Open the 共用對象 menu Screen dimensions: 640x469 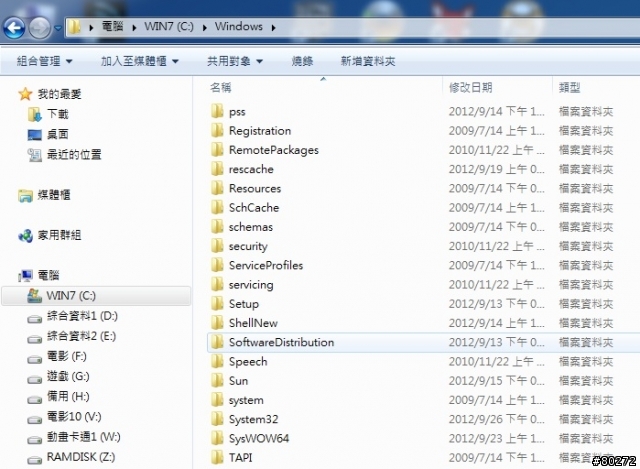pyautogui.click(x=235, y=61)
